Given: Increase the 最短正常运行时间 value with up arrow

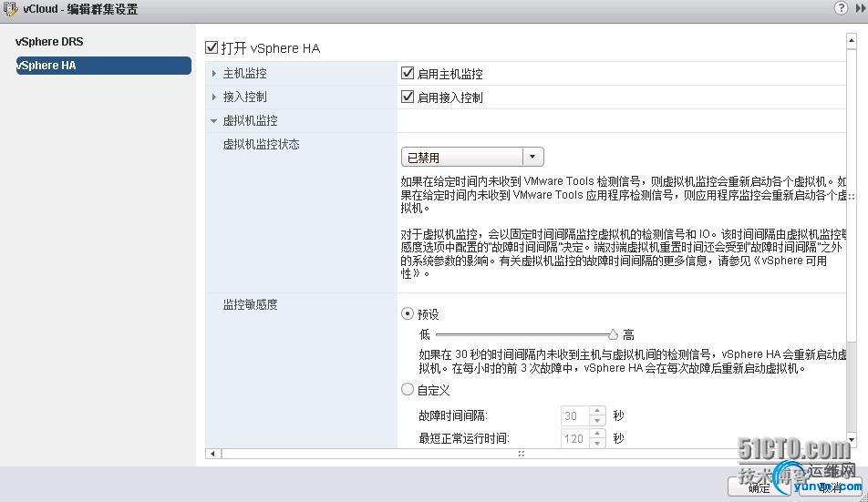Looking at the screenshot, I should [597, 434].
